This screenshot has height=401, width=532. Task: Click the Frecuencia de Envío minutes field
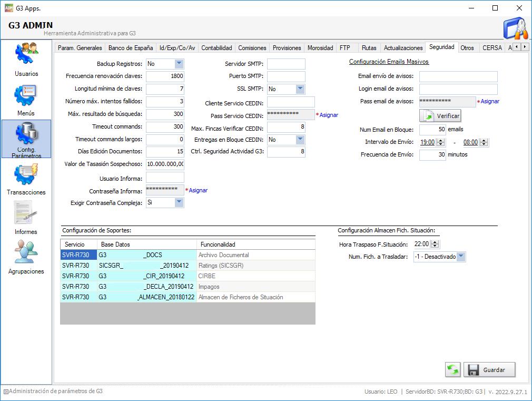point(432,155)
